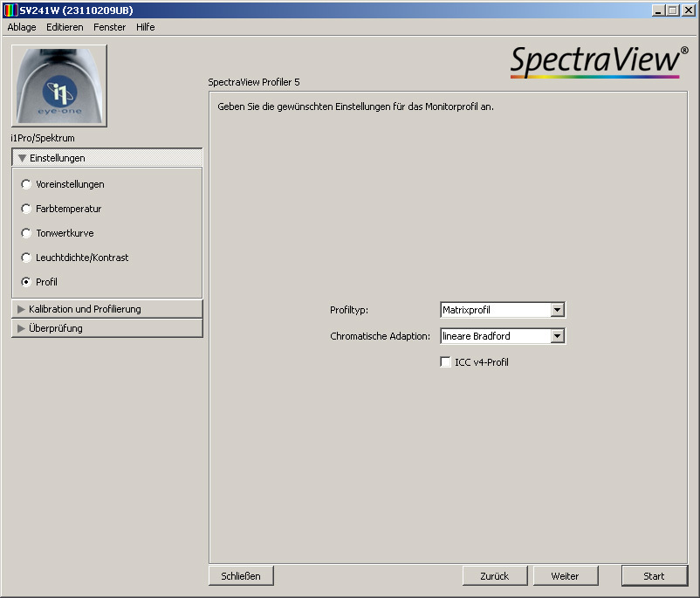Enable the ICC v4-Profil checkbox
The width and height of the screenshot is (700, 598).
445,362
